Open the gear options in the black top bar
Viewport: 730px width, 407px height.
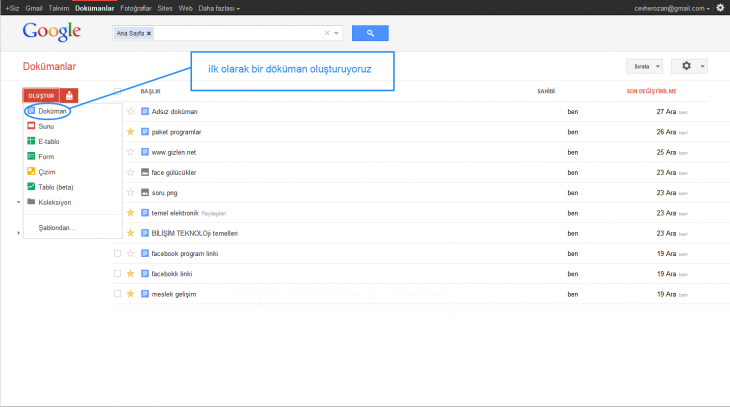[720, 7]
